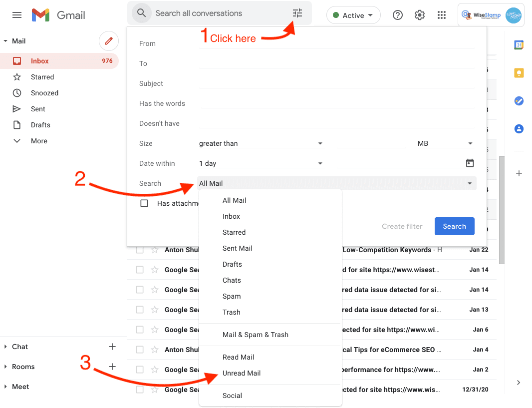Expand the 'Date within' 1 day dropdown
The width and height of the screenshot is (532, 408).
pos(261,163)
